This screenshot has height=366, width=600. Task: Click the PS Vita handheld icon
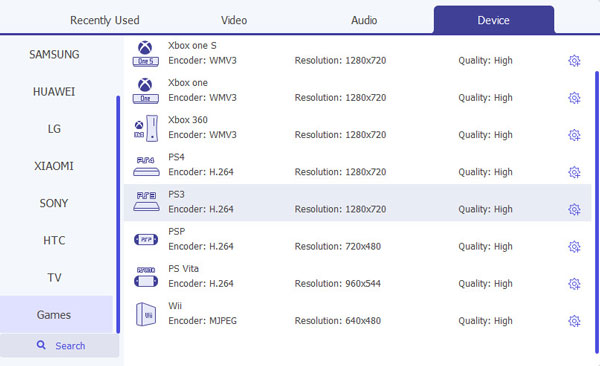[x=146, y=277]
